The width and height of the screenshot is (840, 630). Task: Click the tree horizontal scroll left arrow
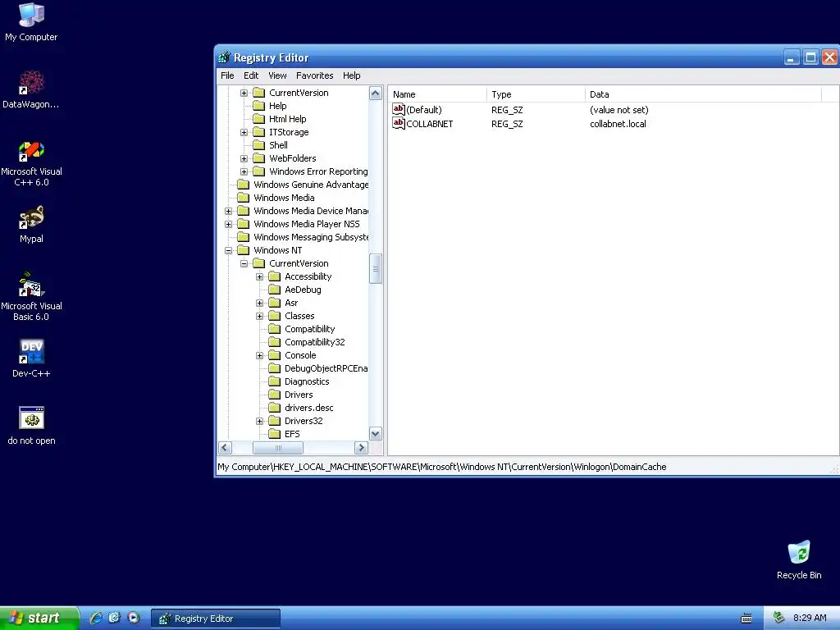226,447
